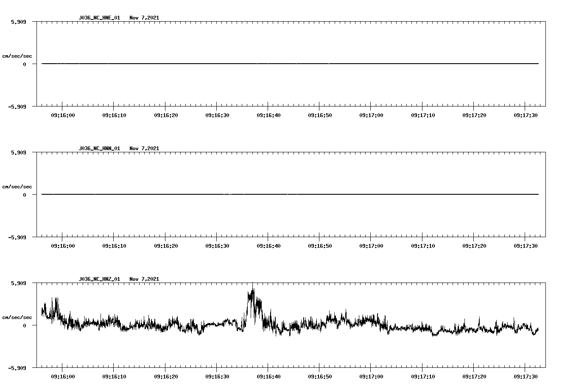Click the Nov 7,2021 date on HNN plot
Screen dimensions: 576x392
[144, 148]
